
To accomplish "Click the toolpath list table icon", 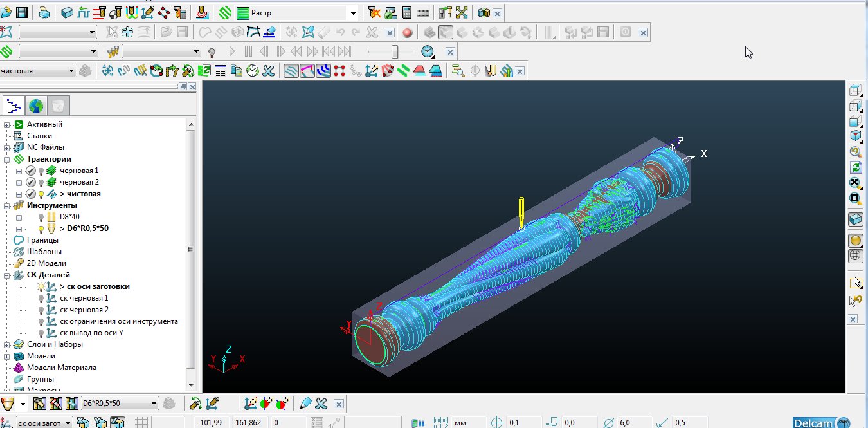I will [x=221, y=71].
